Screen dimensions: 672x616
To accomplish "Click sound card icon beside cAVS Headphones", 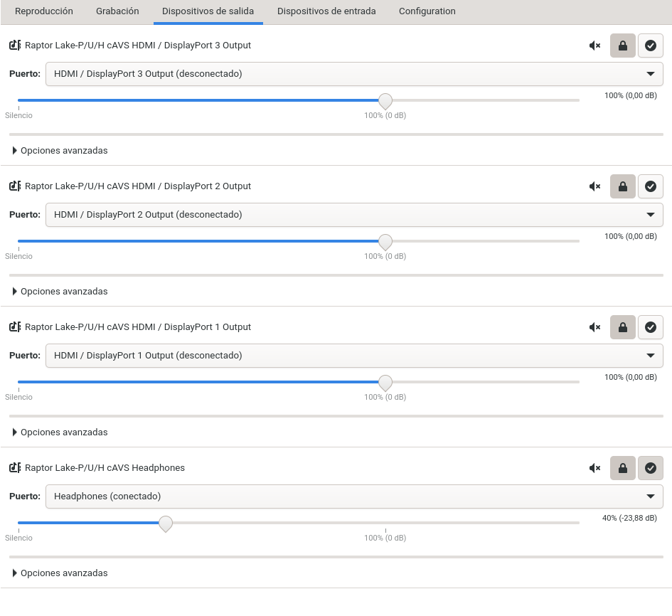I will pyautogui.click(x=15, y=467).
